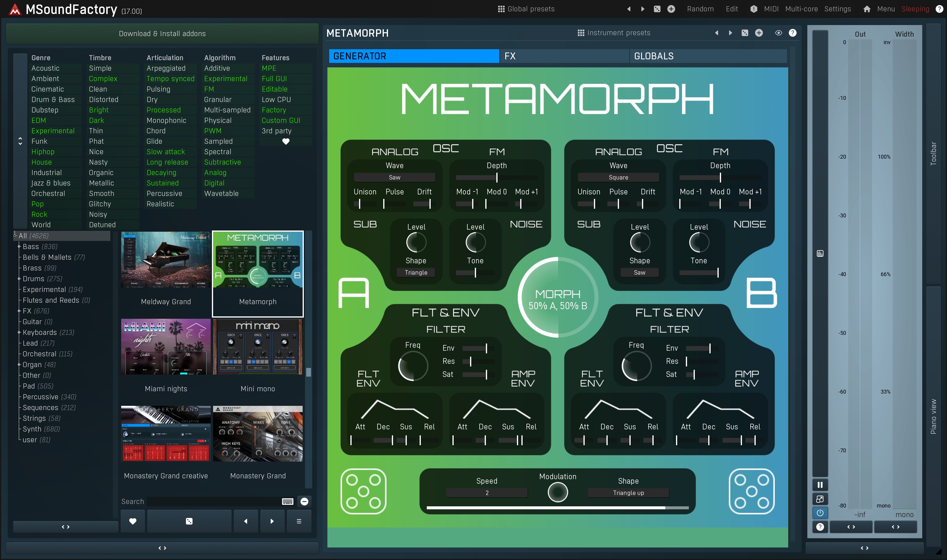The image size is (947, 560).
Task: Open the Modulation Shape dropdown Triangle up
Action: [628, 493]
